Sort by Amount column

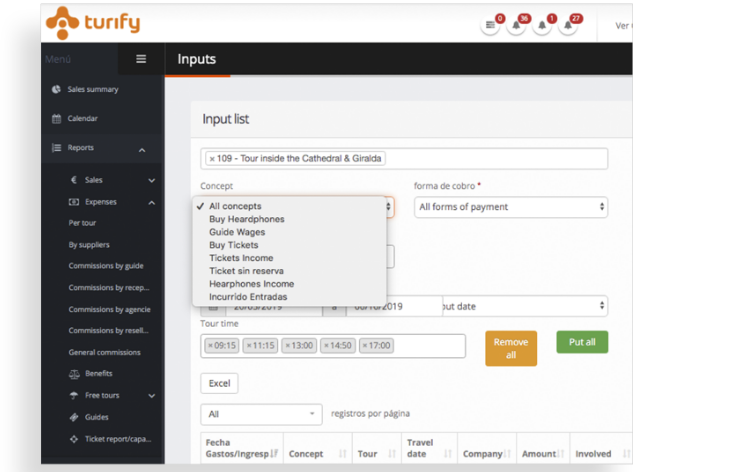click(543, 448)
